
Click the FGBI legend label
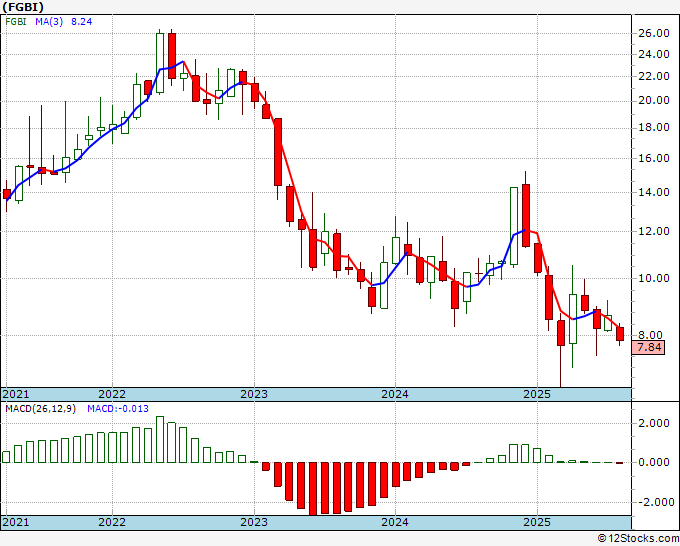(x=16, y=22)
